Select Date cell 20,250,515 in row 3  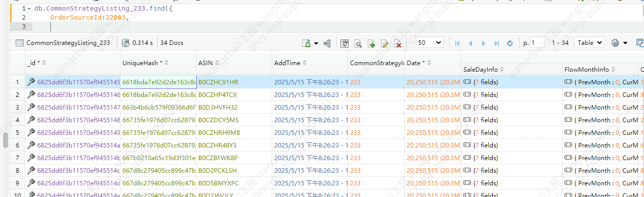tap(434, 107)
